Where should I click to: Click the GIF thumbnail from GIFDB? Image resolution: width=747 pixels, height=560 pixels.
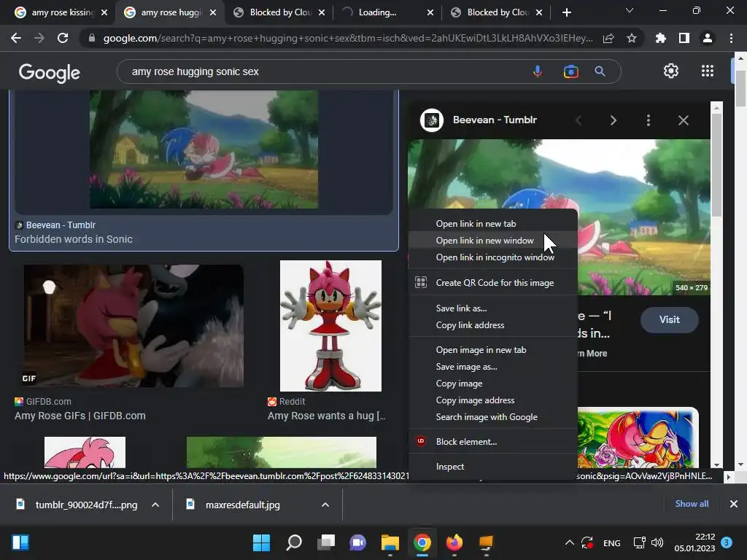tap(133, 326)
